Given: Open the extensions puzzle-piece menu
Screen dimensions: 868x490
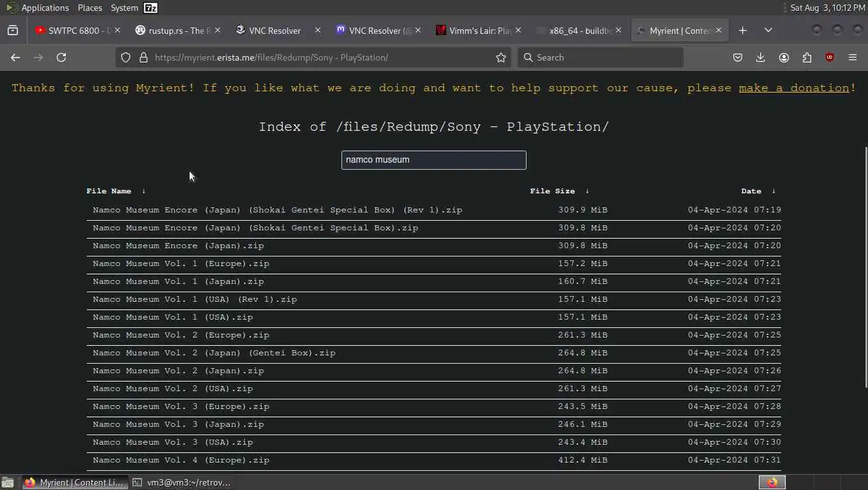Looking at the screenshot, I should [x=807, y=57].
